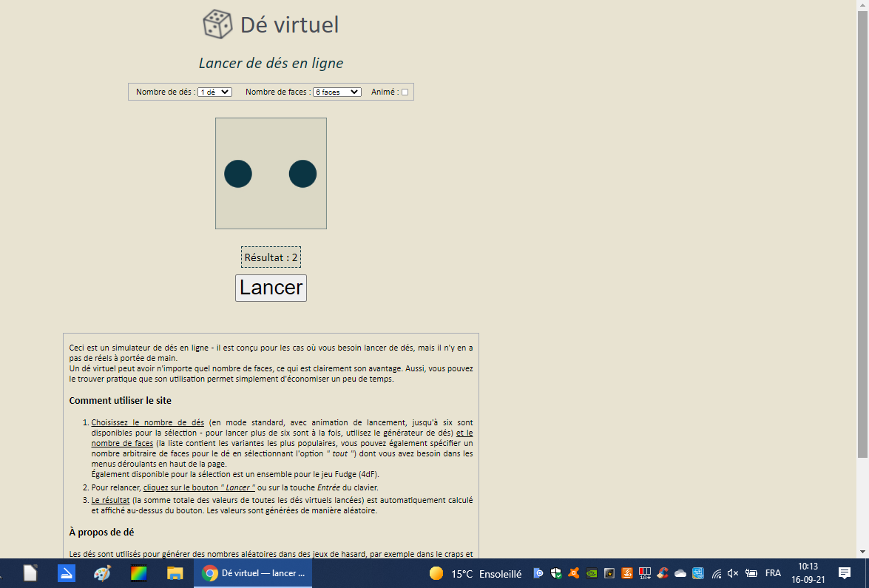
Task: Enable the Animé checkbox
Action: (405, 92)
